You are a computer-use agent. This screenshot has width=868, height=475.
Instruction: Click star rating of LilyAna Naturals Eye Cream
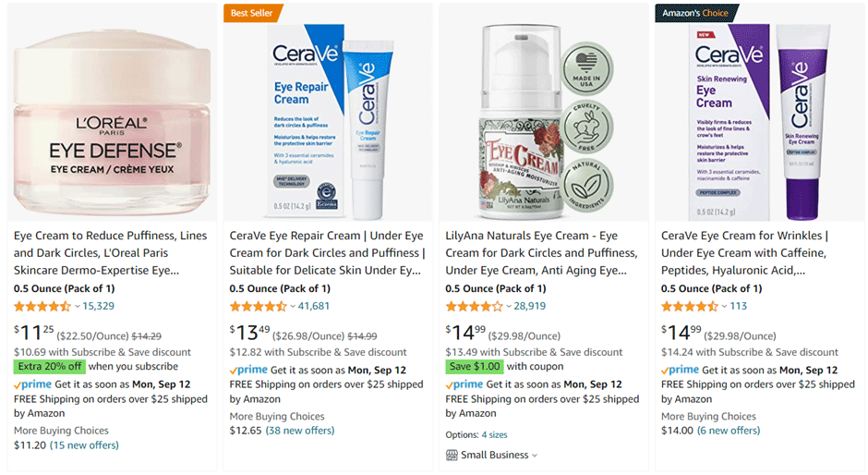tap(474, 306)
